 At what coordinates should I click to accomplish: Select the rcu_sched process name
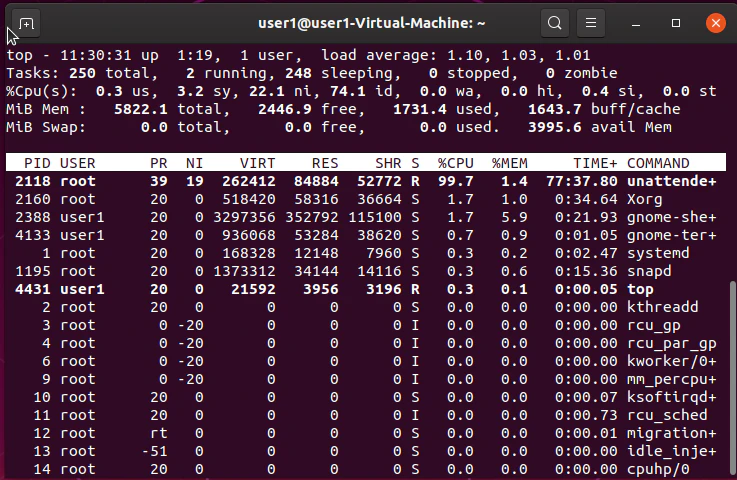[667, 415]
